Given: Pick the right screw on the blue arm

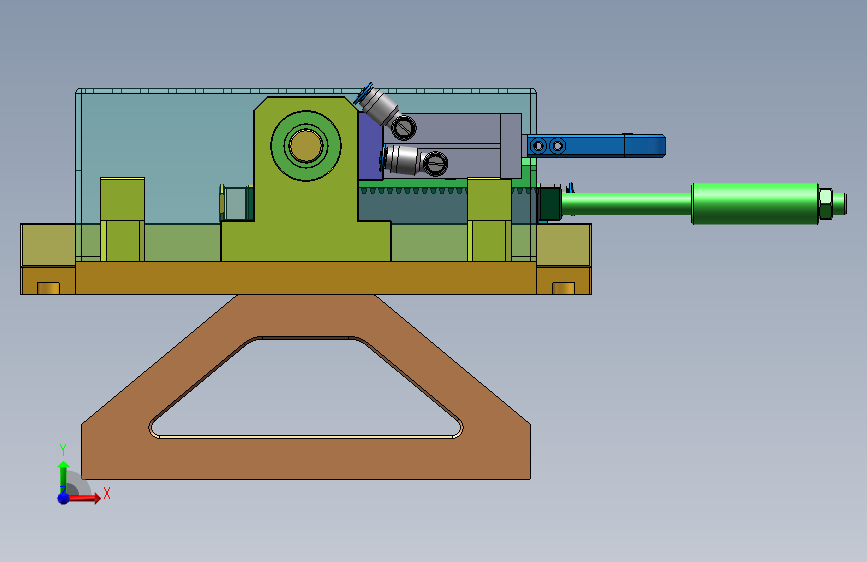Looking at the screenshot, I should click(x=557, y=146).
